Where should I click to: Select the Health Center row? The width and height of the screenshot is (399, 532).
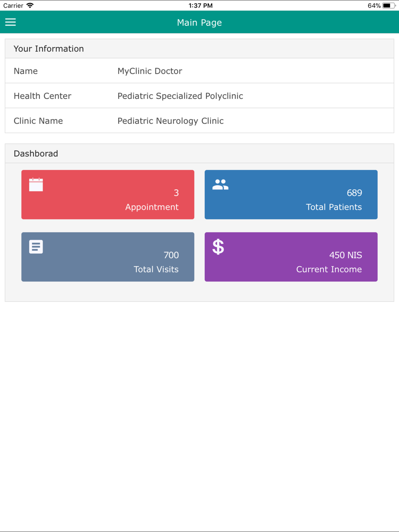click(x=199, y=96)
